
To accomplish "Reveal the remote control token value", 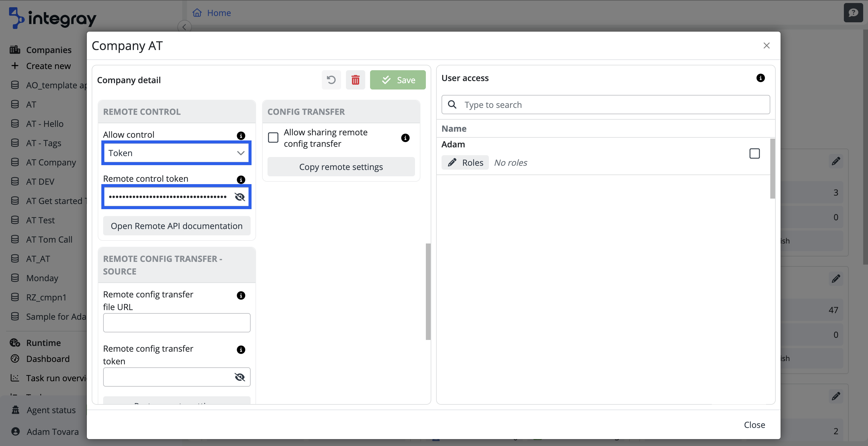I will click(x=239, y=196).
